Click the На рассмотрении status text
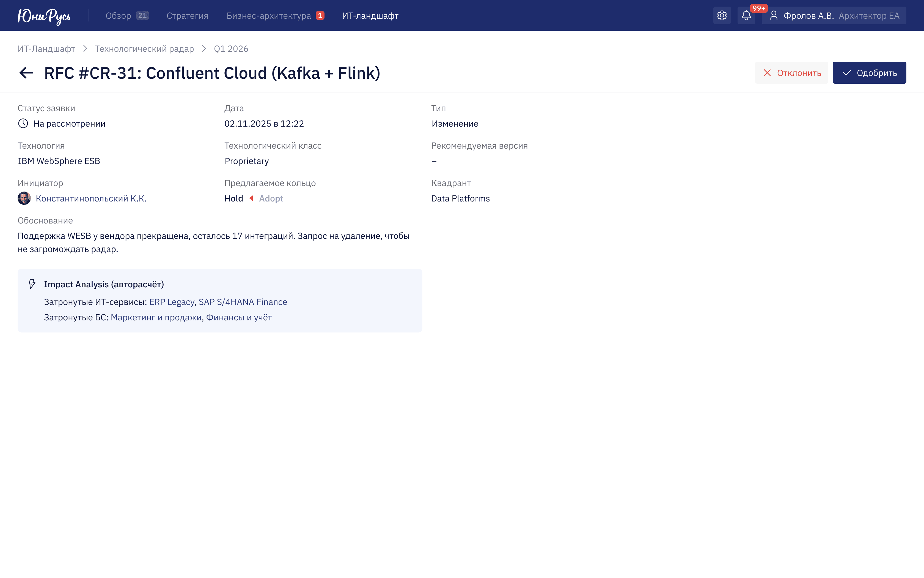Viewport: 924px width, 578px height. 70,124
